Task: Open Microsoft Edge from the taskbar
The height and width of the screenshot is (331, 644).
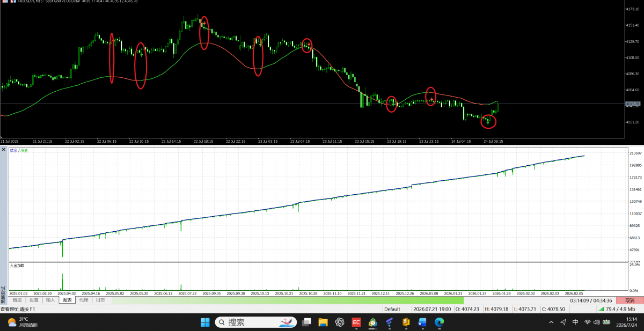Action: [439, 322]
